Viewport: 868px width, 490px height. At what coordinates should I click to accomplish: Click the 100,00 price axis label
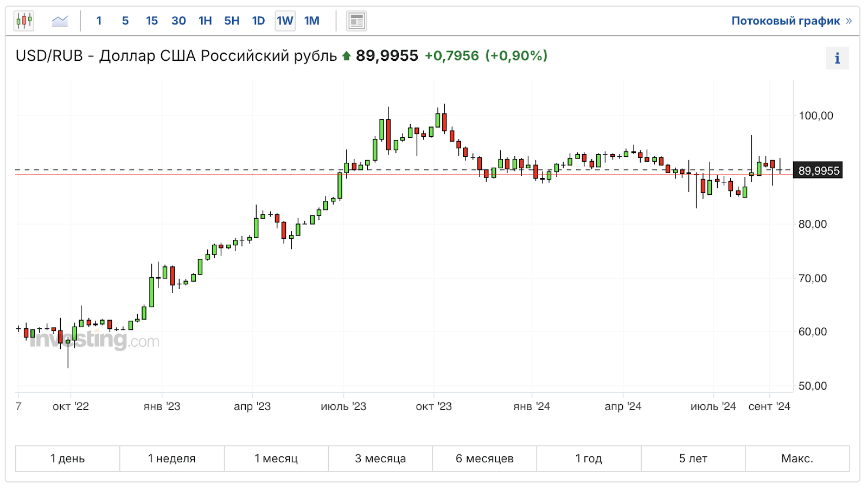pos(816,116)
